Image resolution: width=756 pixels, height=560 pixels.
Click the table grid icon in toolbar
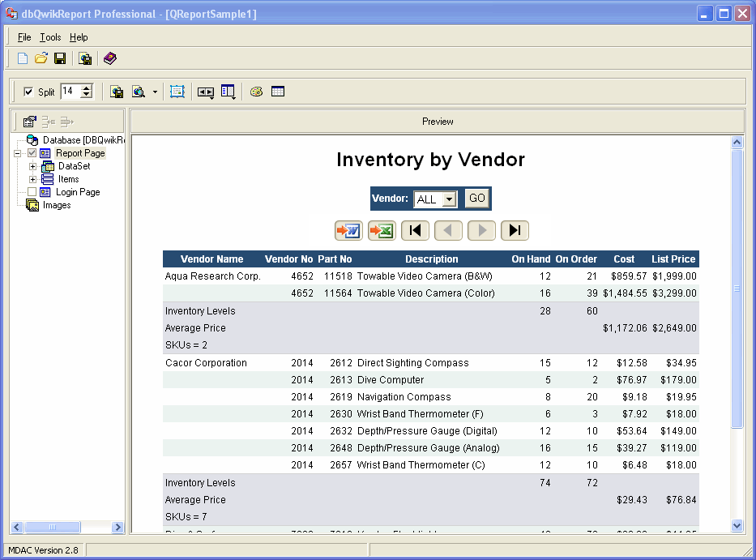(x=278, y=92)
